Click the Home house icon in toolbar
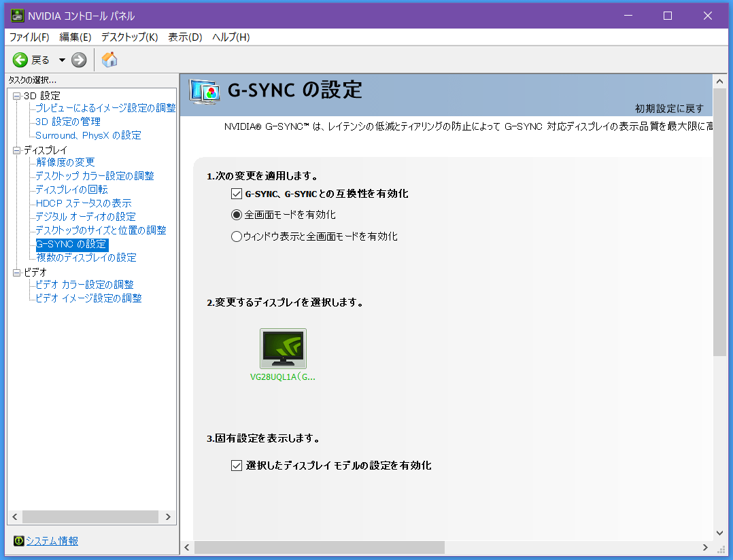Screen dimensions: 733x560 (x=109, y=59)
